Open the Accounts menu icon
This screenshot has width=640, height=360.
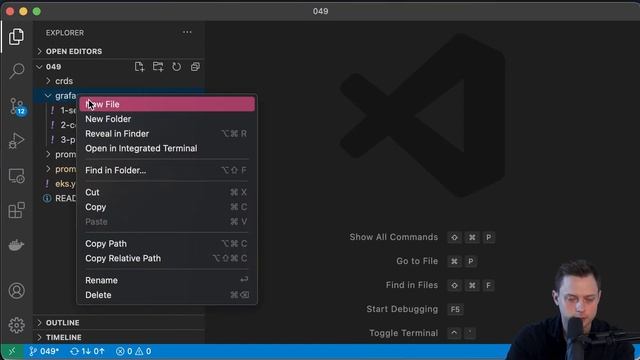point(16,291)
